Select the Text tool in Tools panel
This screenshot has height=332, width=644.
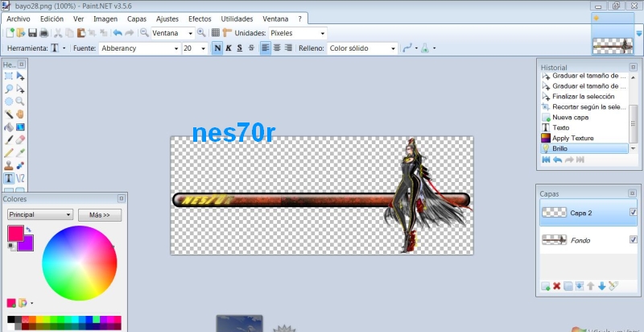pyautogui.click(x=9, y=178)
